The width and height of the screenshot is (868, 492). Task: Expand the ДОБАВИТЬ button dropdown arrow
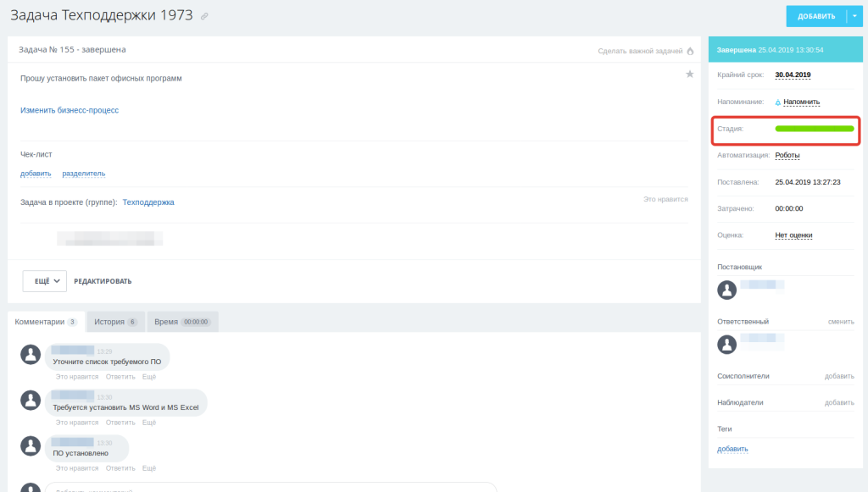(x=854, y=16)
